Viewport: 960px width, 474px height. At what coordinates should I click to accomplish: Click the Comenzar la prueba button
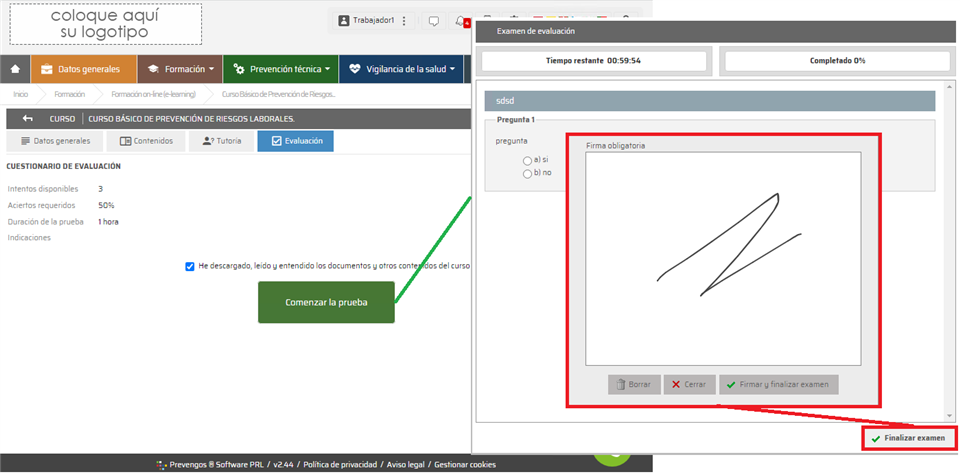pos(326,303)
